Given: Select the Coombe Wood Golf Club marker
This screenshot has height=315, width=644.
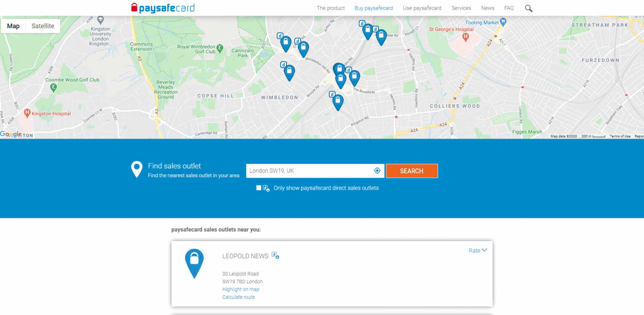Looking at the screenshot, I should (x=54, y=87).
